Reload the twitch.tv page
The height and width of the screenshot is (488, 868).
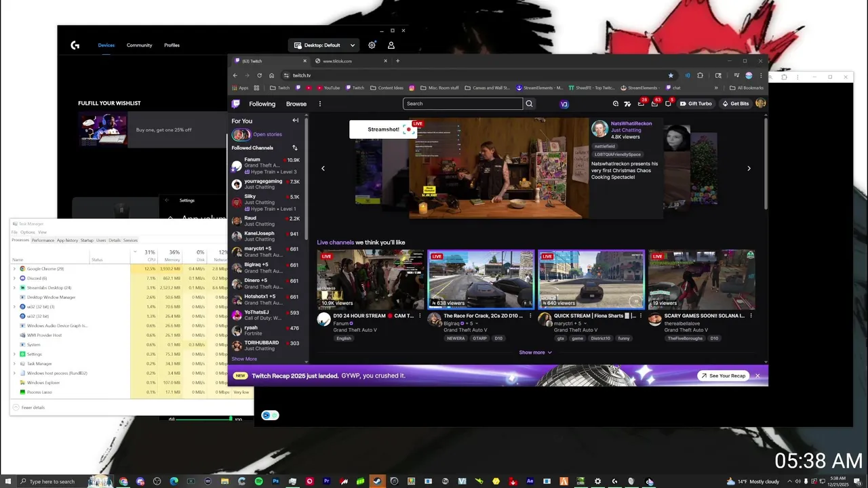259,75
